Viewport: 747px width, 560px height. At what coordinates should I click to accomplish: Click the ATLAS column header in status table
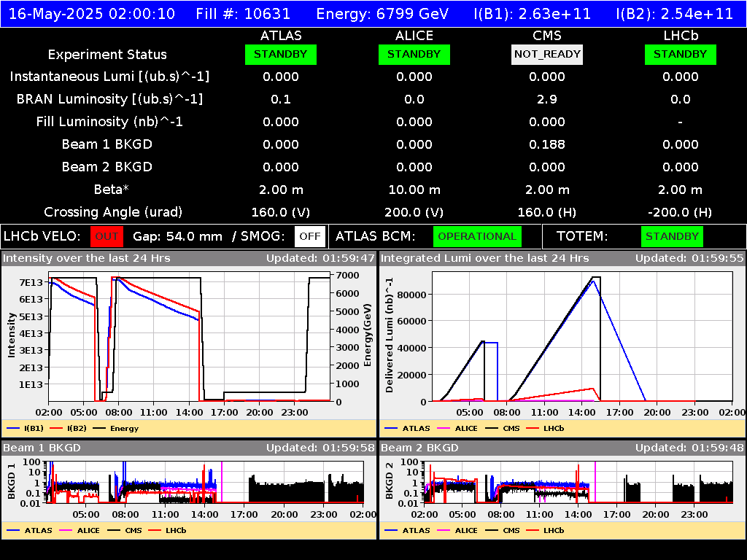coord(281,36)
